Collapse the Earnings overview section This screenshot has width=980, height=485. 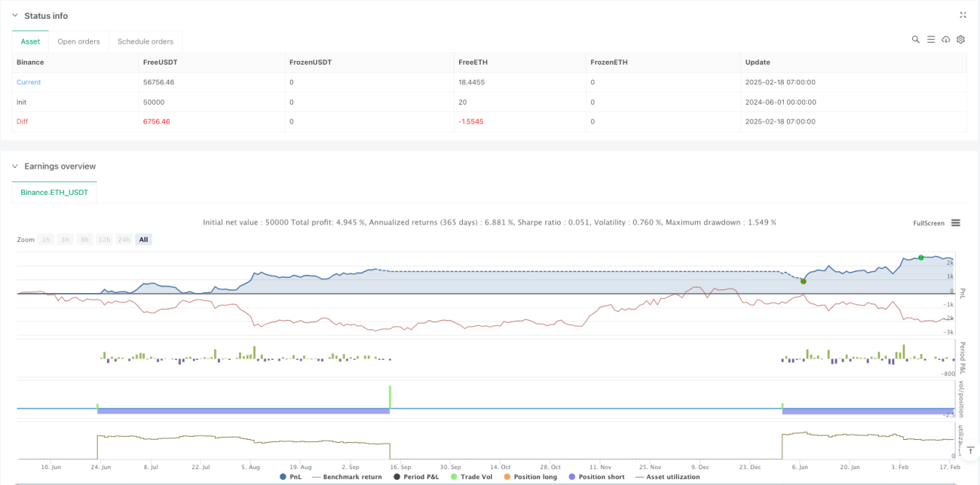tap(14, 166)
